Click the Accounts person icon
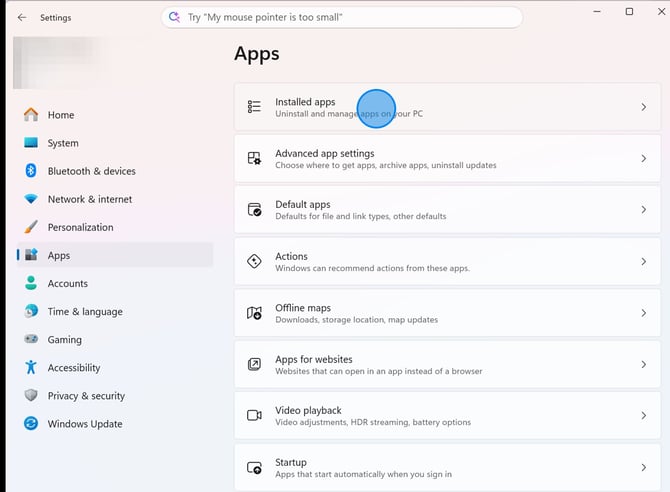 [x=31, y=283]
